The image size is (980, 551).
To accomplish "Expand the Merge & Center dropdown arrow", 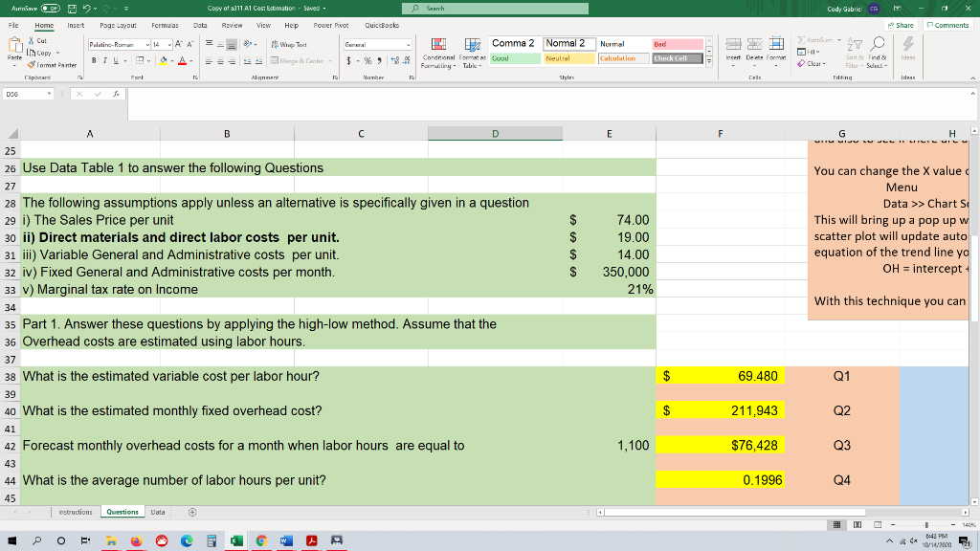I will (330, 60).
